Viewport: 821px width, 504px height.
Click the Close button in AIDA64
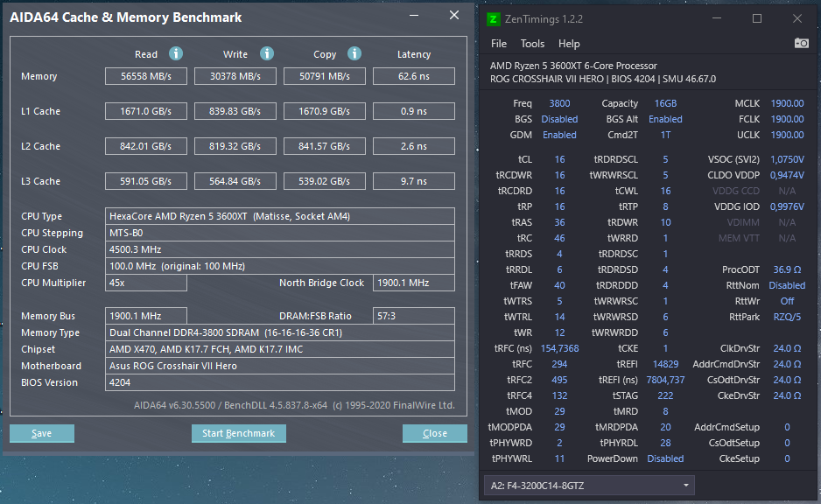click(435, 433)
